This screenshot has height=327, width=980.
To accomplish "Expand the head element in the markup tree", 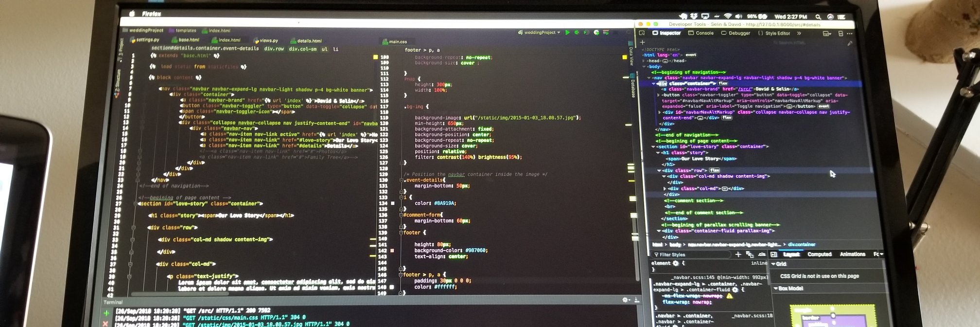I will pos(644,61).
